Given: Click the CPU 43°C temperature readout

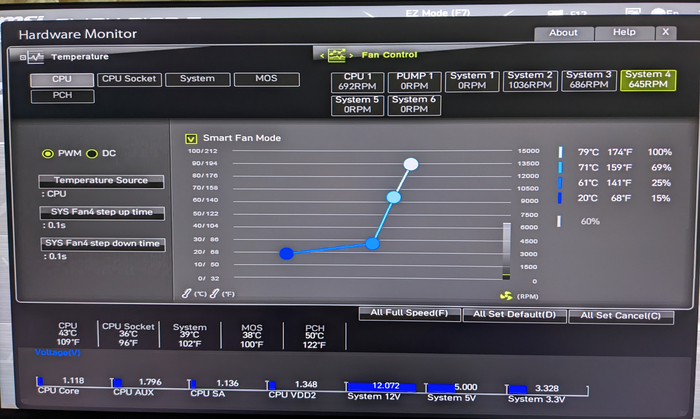Looking at the screenshot, I should (68, 334).
